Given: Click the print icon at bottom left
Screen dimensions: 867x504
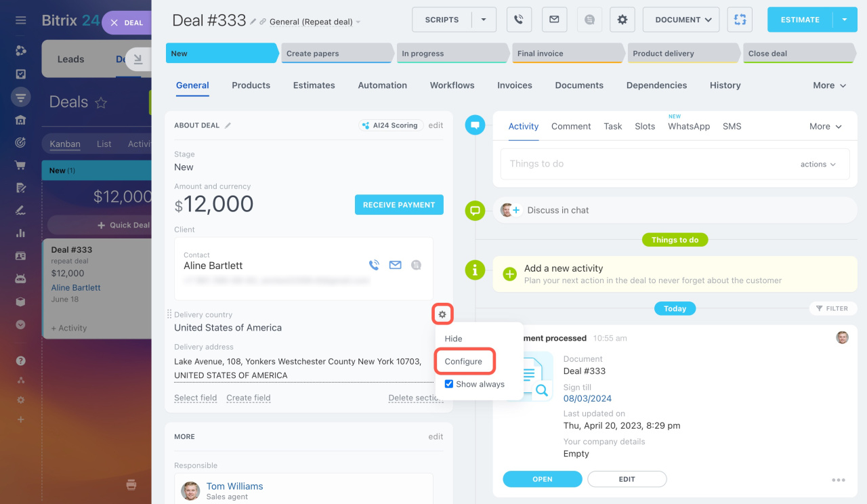Looking at the screenshot, I should click(131, 484).
